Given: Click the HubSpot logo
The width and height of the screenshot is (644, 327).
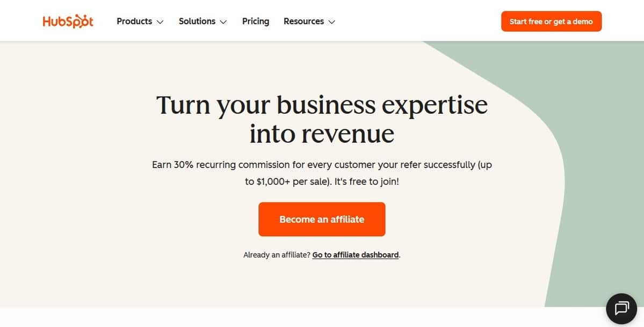Looking at the screenshot, I should pos(68,21).
